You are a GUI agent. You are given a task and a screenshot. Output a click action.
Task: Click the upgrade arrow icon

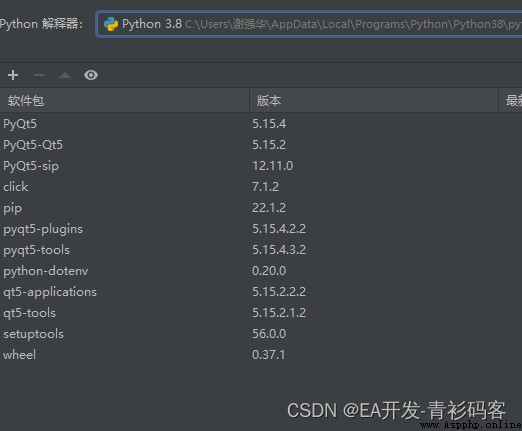pyautogui.click(x=65, y=75)
